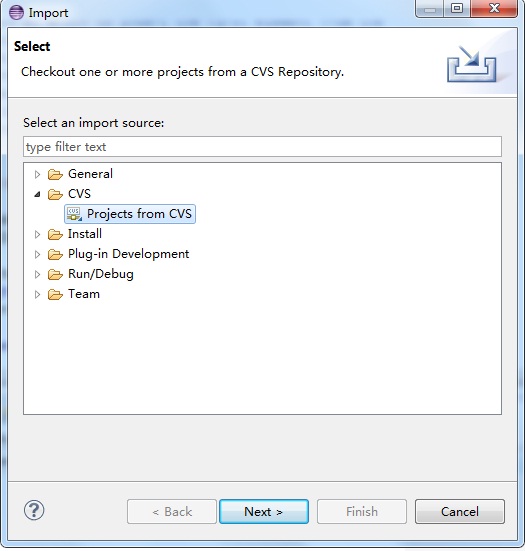The height and width of the screenshot is (551, 525).
Task: Focus the type filter text field
Action: tap(262, 147)
